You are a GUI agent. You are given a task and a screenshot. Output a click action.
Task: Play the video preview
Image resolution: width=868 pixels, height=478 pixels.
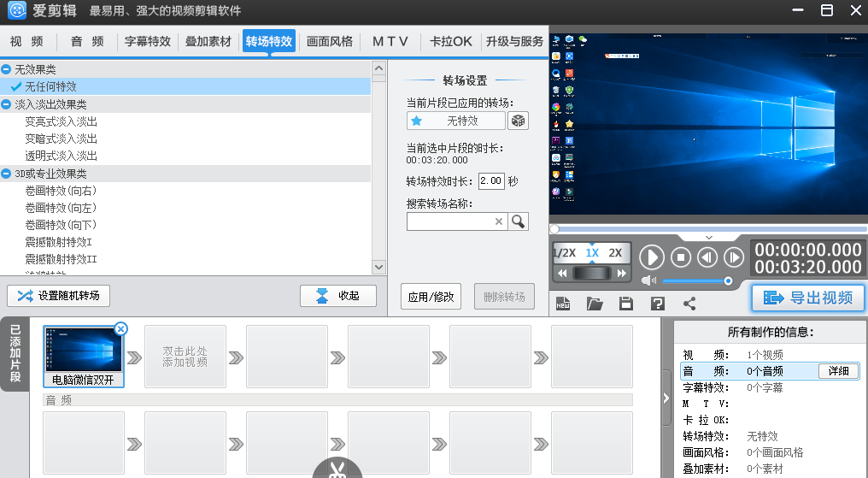coord(652,257)
